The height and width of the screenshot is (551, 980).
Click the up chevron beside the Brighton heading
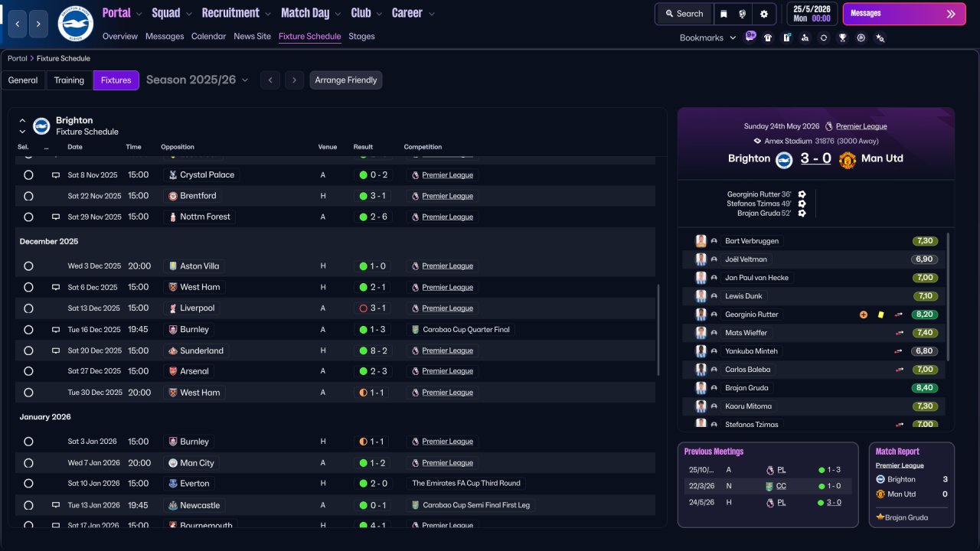[22, 121]
